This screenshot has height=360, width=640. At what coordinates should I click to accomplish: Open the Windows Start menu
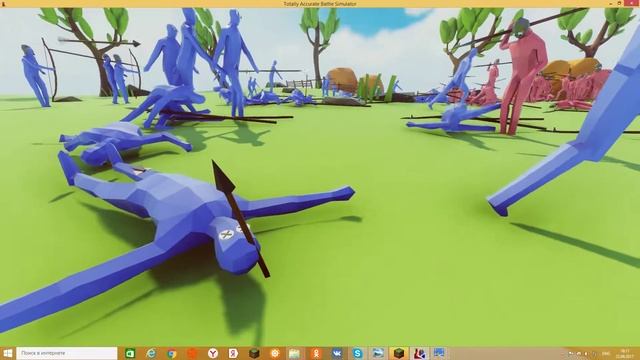point(8,353)
